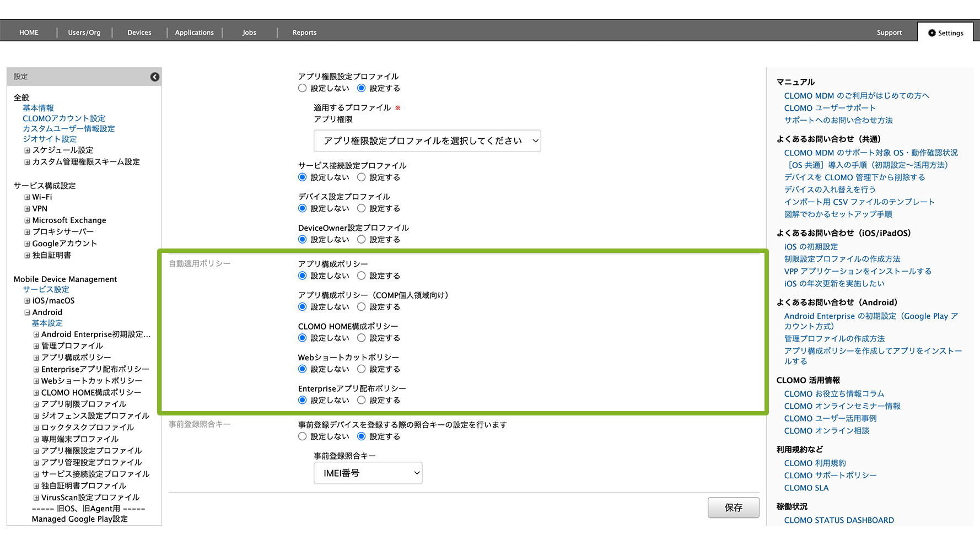Click the 保存 button

733,507
